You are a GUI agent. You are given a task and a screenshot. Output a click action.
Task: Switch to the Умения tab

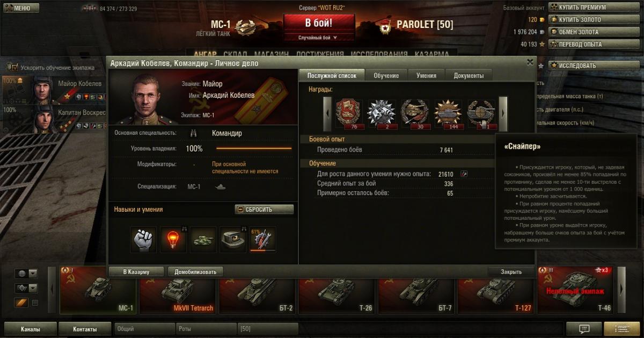[x=427, y=76]
